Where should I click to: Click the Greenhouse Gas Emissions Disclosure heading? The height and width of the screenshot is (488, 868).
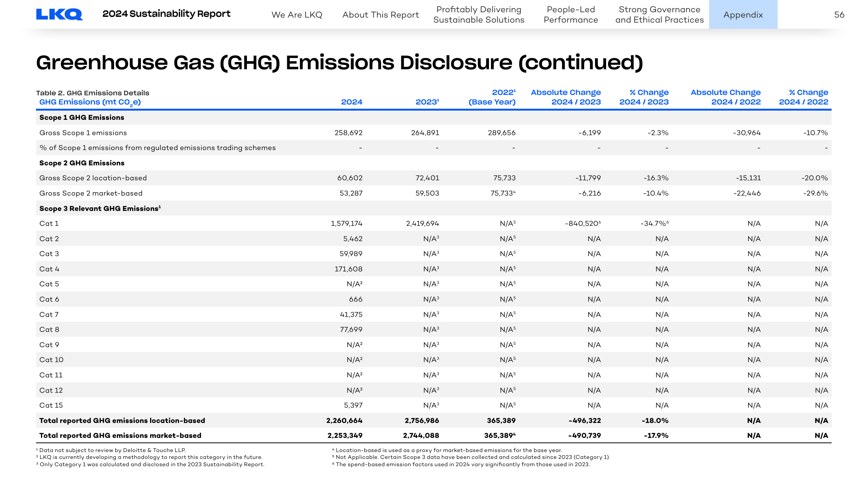click(339, 63)
